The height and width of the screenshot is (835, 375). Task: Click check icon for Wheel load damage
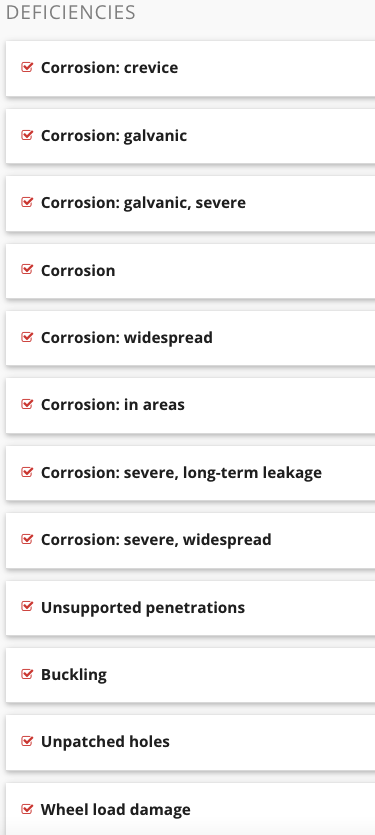click(x=27, y=809)
